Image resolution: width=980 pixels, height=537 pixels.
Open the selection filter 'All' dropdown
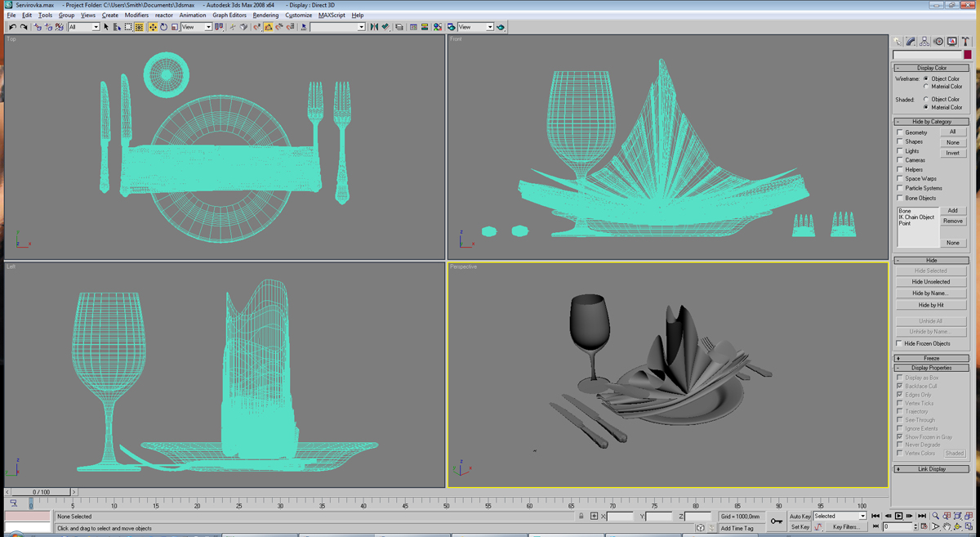(x=83, y=27)
